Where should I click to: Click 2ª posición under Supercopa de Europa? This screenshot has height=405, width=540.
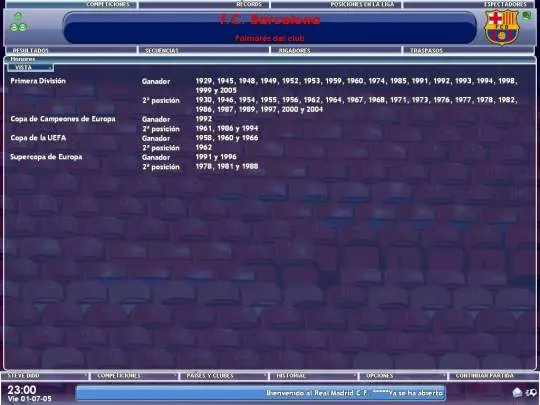161,167
